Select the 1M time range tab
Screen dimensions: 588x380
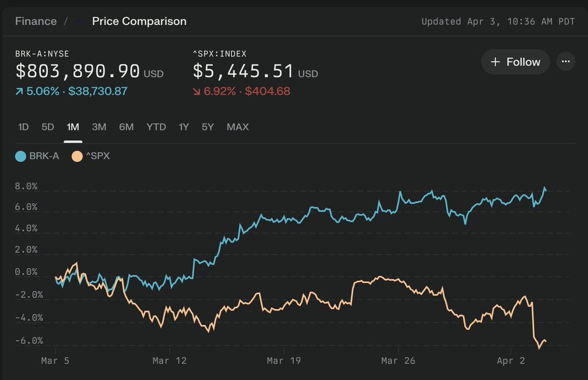click(73, 127)
